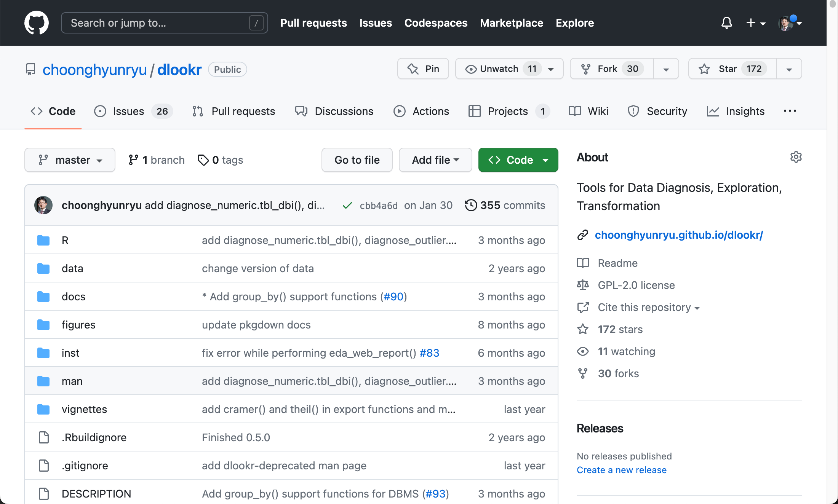Click the GitHub Octocat logo

coord(37,23)
